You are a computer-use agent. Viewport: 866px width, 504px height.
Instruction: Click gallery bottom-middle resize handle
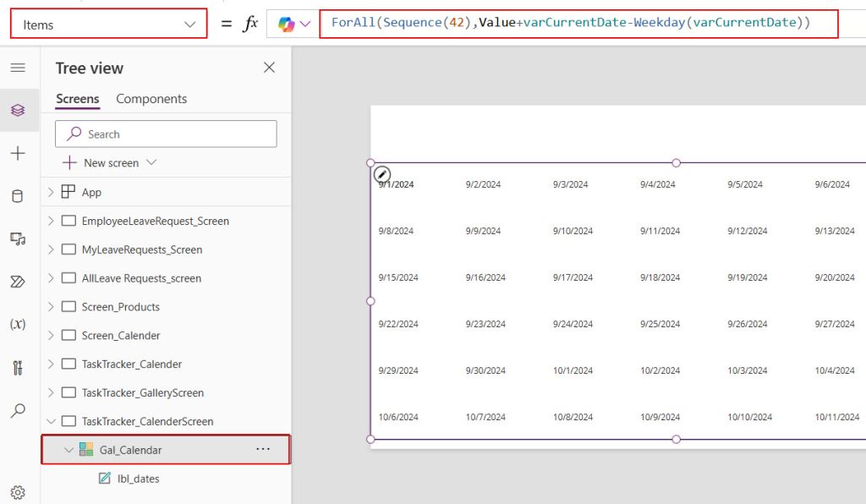676,440
